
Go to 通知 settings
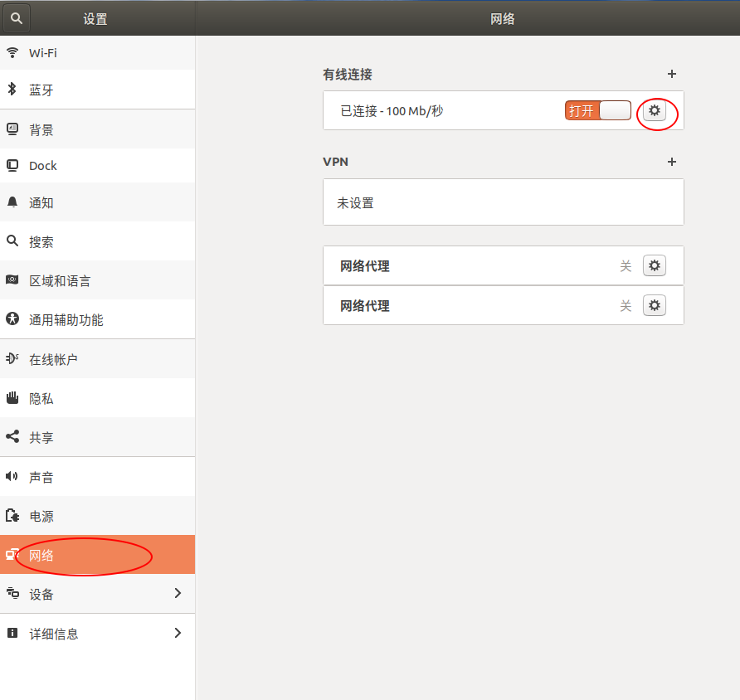[x=97, y=202]
